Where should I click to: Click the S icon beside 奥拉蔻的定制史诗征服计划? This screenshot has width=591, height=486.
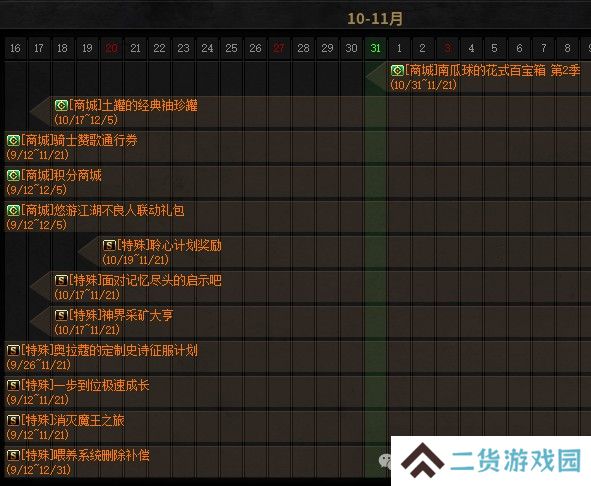pos(13,350)
